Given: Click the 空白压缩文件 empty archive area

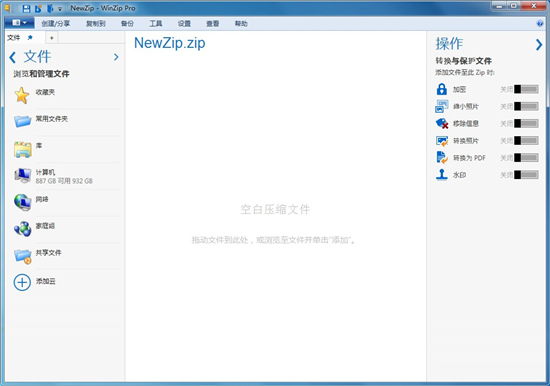Looking at the screenshot, I should click(275, 209).
